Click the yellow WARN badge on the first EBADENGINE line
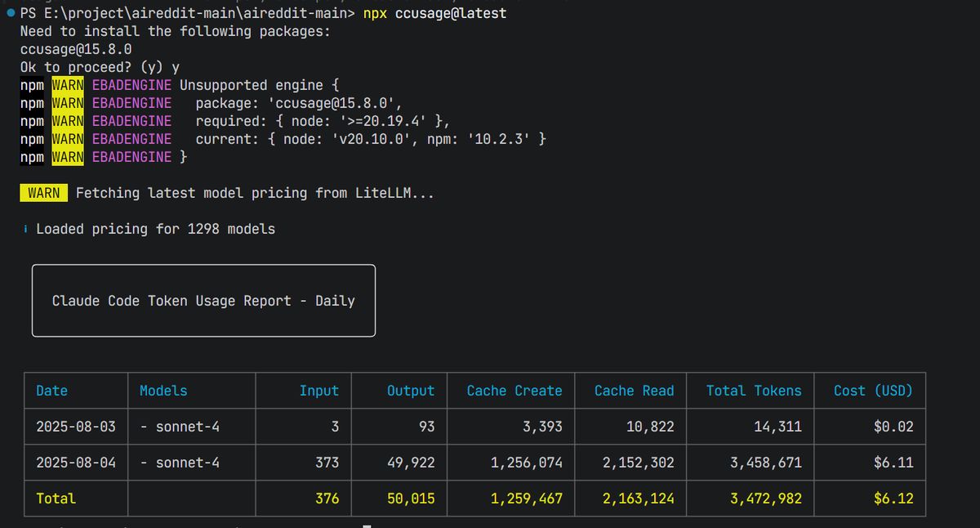Image resolution: width=980 pixels, height=528 pixels. click(68, 85)
